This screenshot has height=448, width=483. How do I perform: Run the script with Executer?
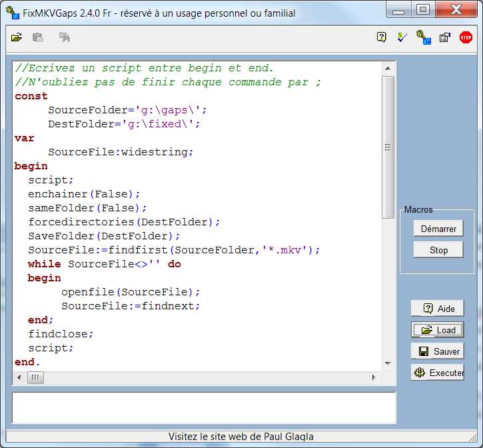436,373
